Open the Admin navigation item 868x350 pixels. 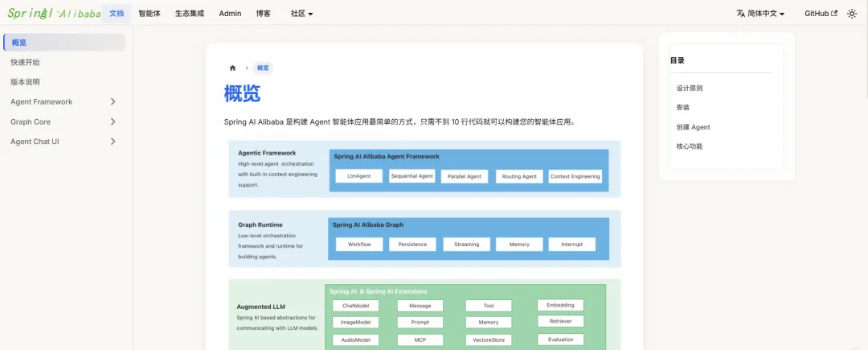(231, 14)
